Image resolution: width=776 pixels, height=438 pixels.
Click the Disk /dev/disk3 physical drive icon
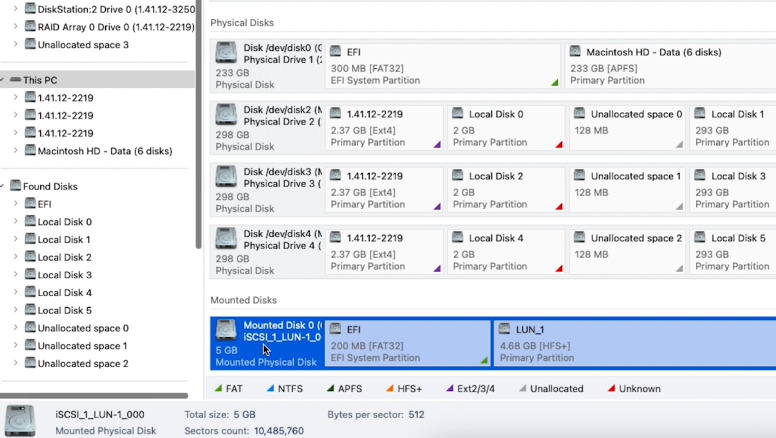tap(226, 177)
